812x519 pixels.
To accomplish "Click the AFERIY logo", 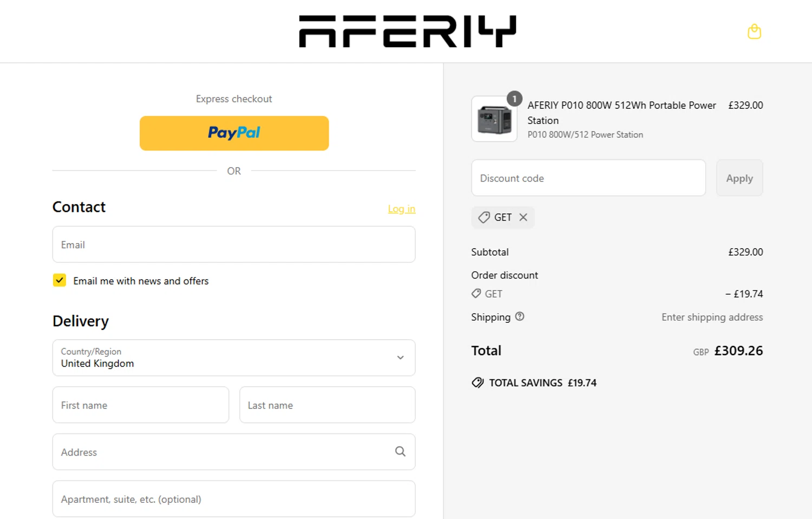I will click(x=407, y=31).
